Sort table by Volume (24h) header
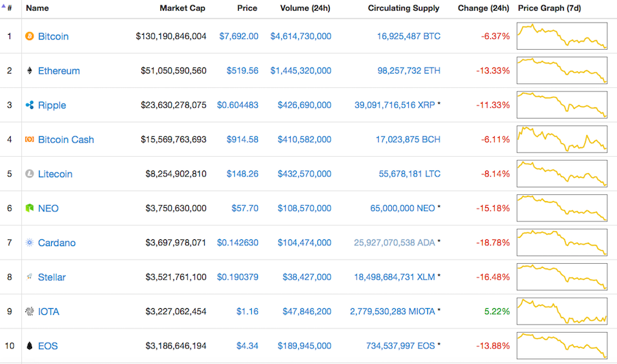 [x=305, y=8]
